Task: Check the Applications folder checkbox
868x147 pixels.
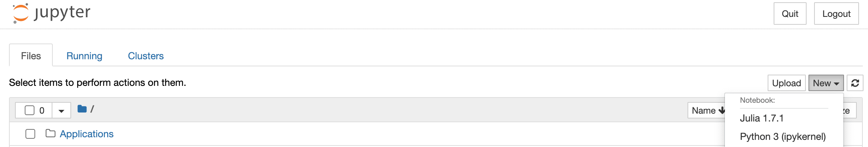Action: [30, 134]
